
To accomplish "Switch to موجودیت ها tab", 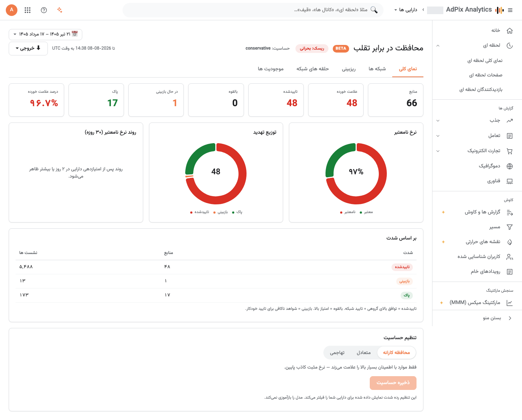I will pyautogui.click(x=271, y=69).
